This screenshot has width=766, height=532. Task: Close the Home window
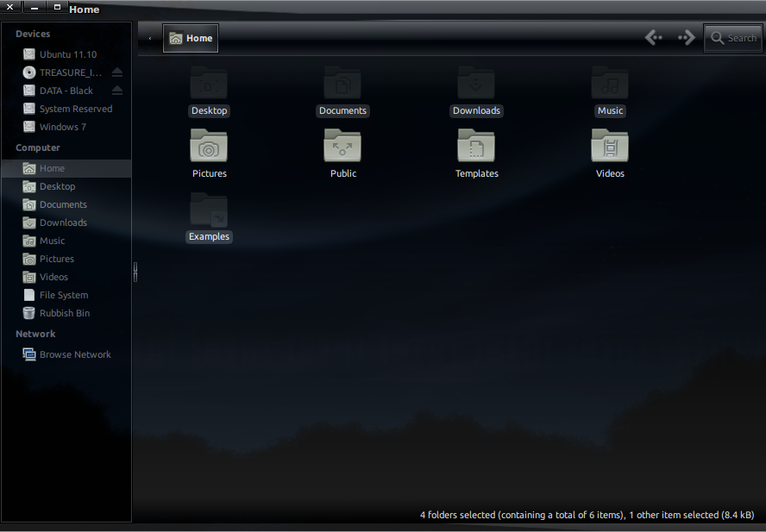tap(9, 7)
